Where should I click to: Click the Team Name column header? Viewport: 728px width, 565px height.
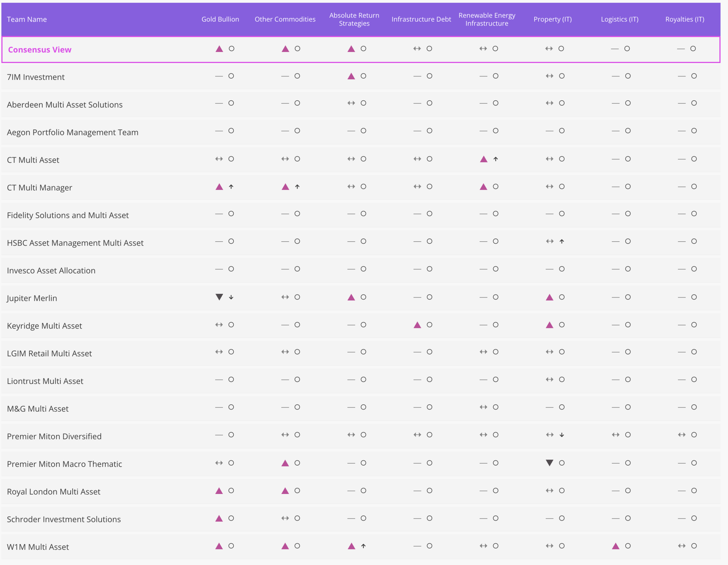click(27, 19)
